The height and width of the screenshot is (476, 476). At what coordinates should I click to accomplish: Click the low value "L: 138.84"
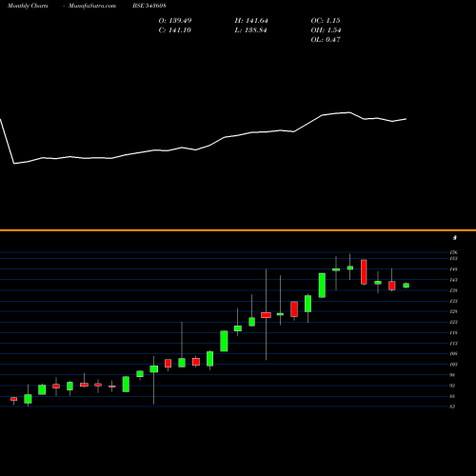click(x=250, y=30)
